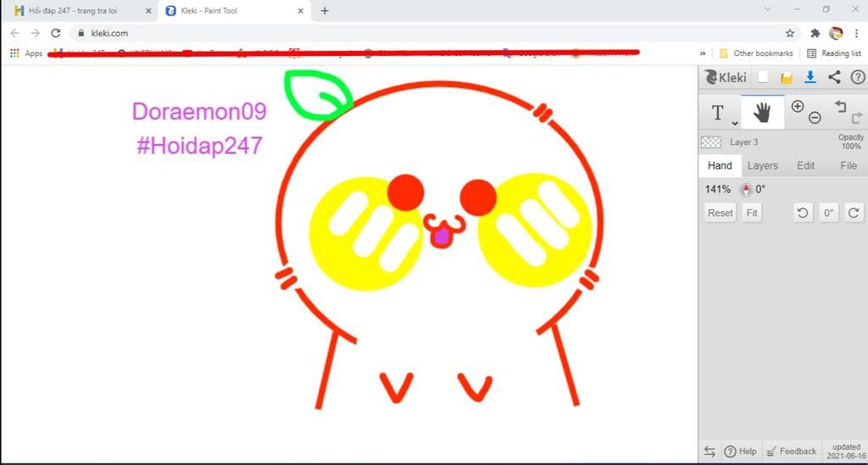Screen dimensions: 868x465
Task: Click the Layer 3 label
Action: [x=743, y=142]
